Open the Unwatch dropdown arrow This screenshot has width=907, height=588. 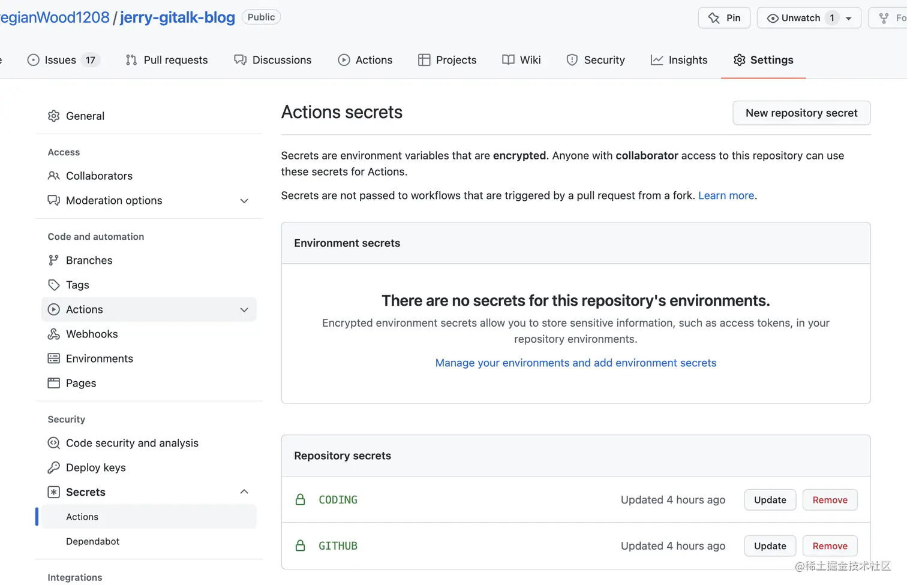coord(848,19)
